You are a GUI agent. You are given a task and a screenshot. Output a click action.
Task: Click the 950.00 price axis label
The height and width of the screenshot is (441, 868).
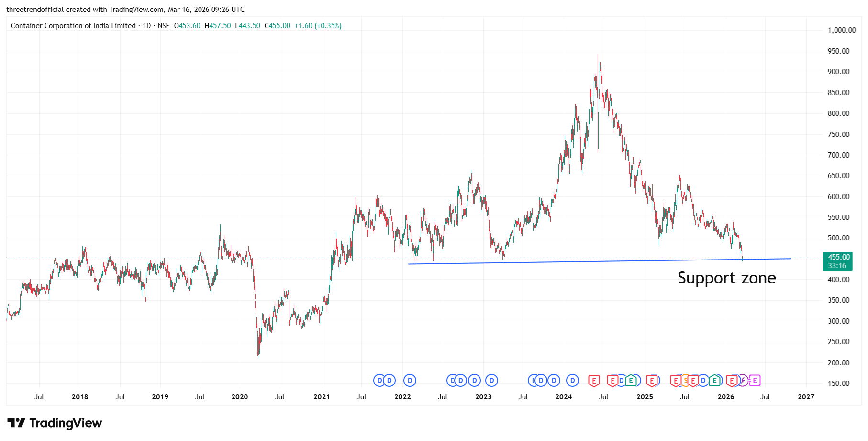coord(839,51)
